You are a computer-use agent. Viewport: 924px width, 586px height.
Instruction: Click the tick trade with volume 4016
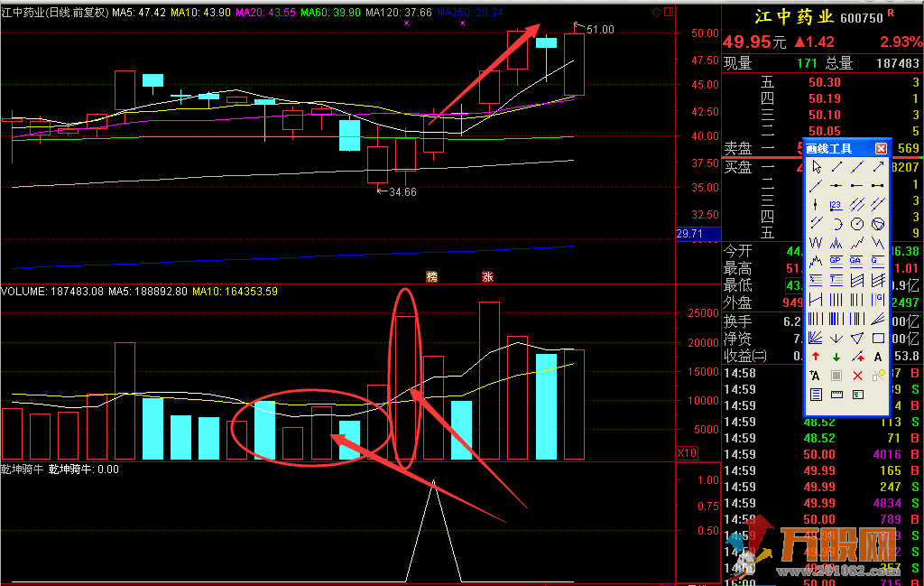tap(888, 454)
